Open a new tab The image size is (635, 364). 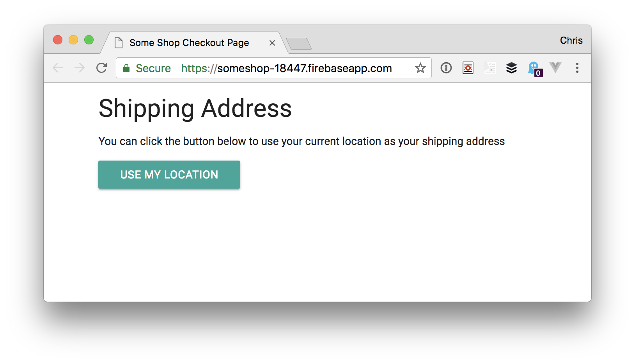click(x=299, y=44)
